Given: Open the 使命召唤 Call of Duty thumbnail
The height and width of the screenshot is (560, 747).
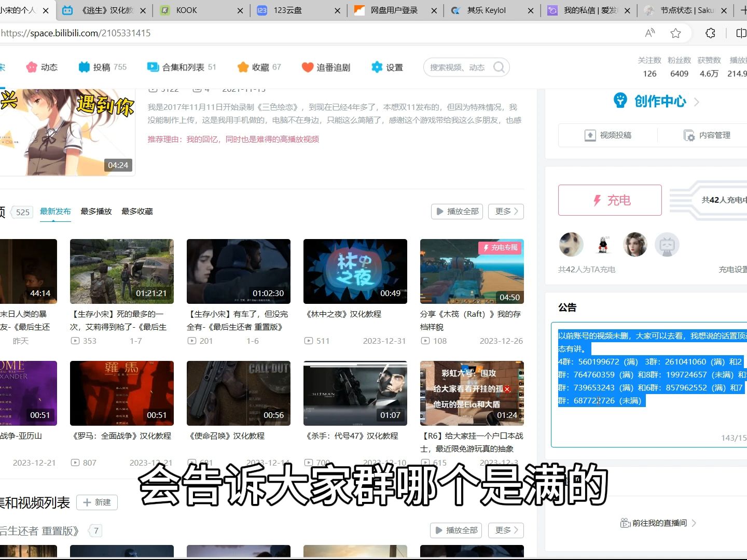Looking at the screenshot, I should tap(239, 393).
